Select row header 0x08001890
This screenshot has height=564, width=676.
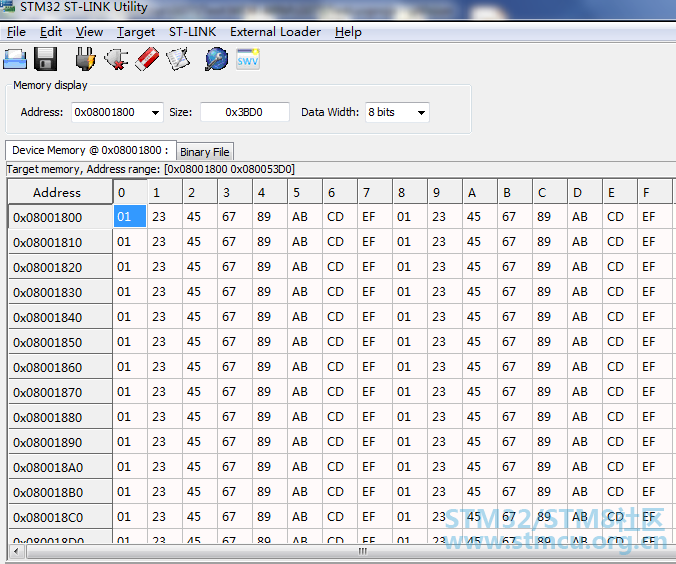[x=60, y=442]
